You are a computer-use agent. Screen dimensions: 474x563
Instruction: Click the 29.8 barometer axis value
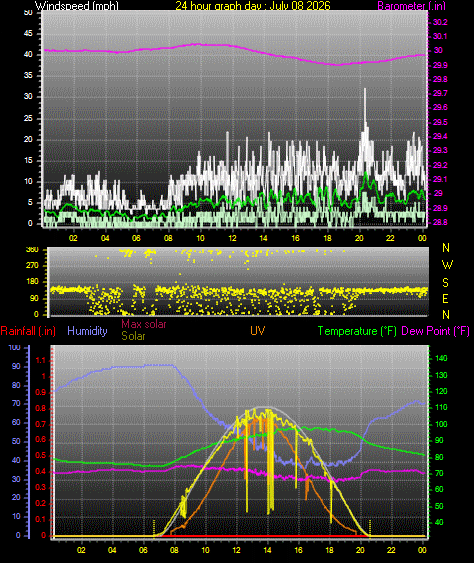point(440,79)
